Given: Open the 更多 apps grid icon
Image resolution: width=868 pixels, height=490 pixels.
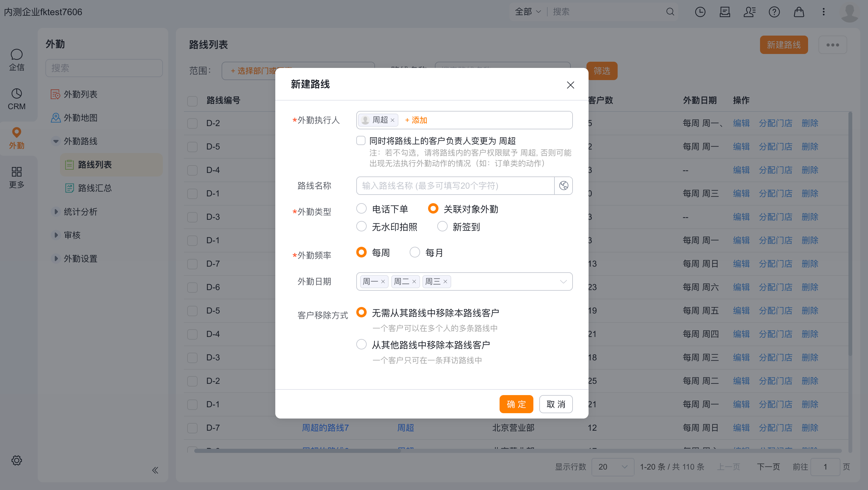Looking at the screenshot, I should click(17, 177).
